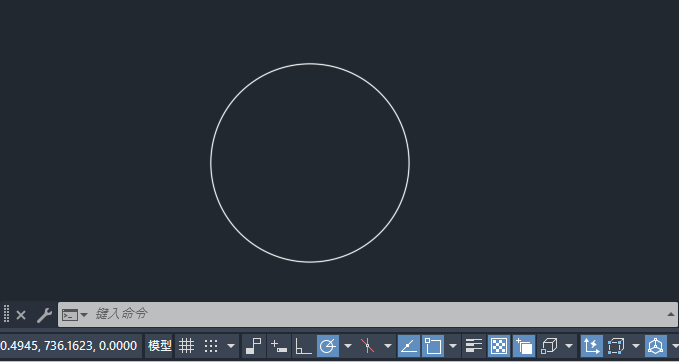679x362 pixels.
Task: Close the command line window
Action: pos(21,315)
